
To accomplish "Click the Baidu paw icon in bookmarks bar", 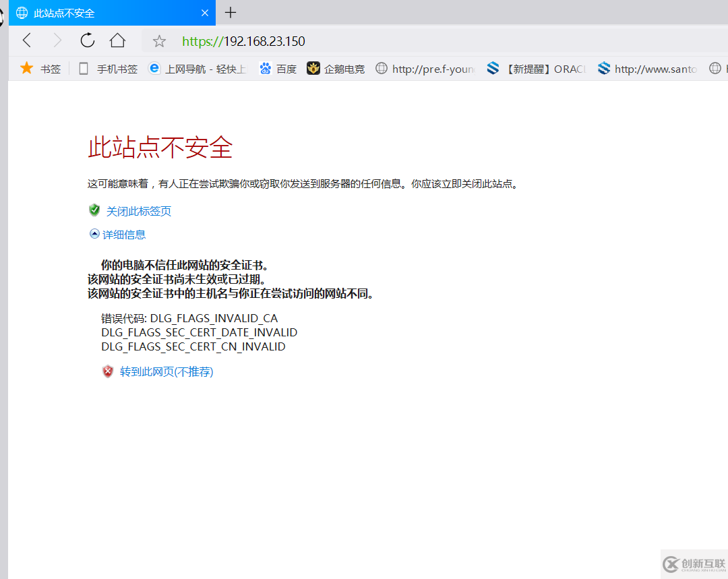I will click(265, 69).
